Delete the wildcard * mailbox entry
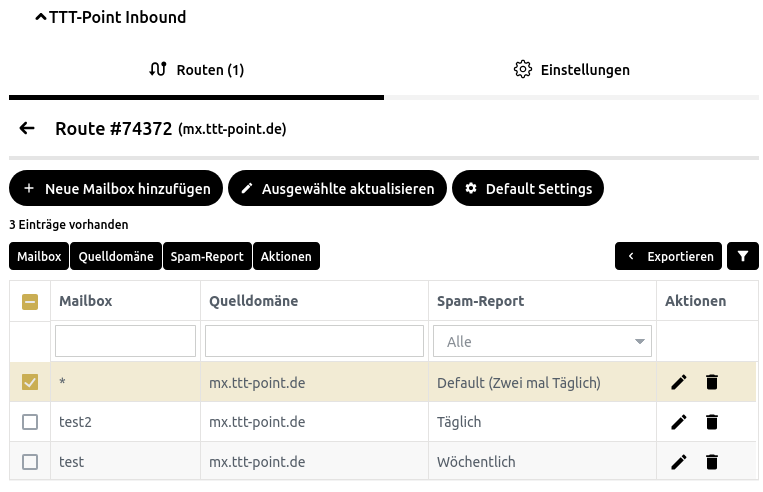This screenshot has width=763, height=492. pos(712,382)
